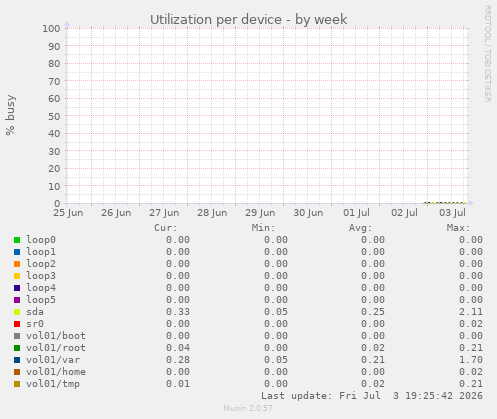Click vol01/var average value 0.21

tap(373, 360)
